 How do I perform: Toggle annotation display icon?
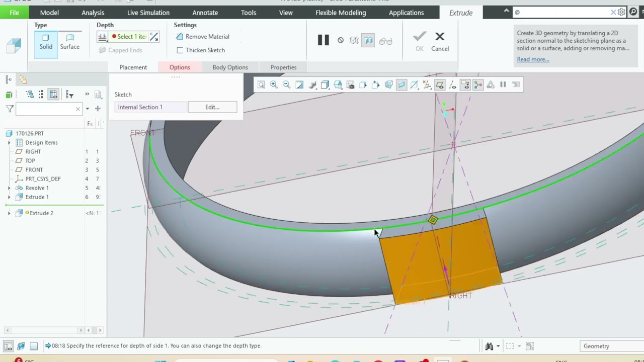pyautogui.click(x=465, y=85)
